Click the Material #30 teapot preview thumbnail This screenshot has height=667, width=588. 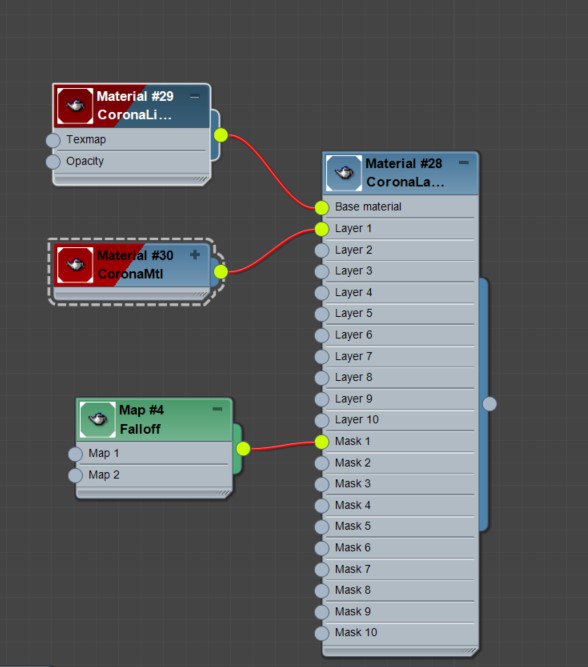point(75,265)
